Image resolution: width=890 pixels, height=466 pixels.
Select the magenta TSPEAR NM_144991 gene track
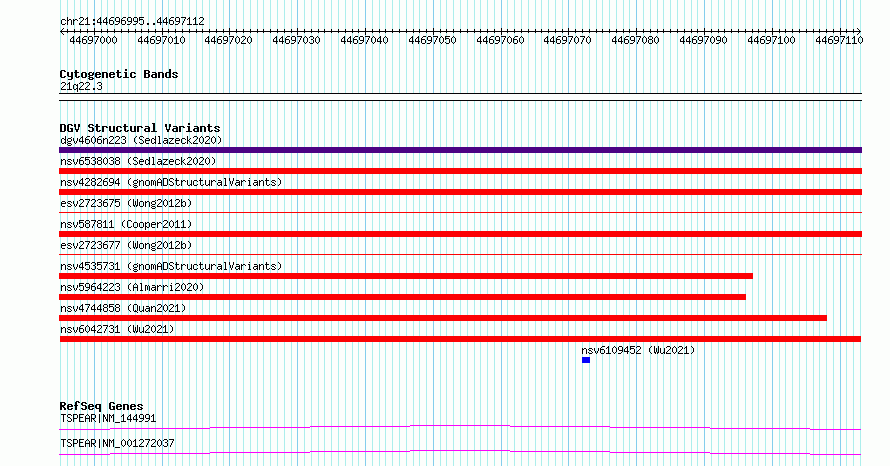click(460, 427)
